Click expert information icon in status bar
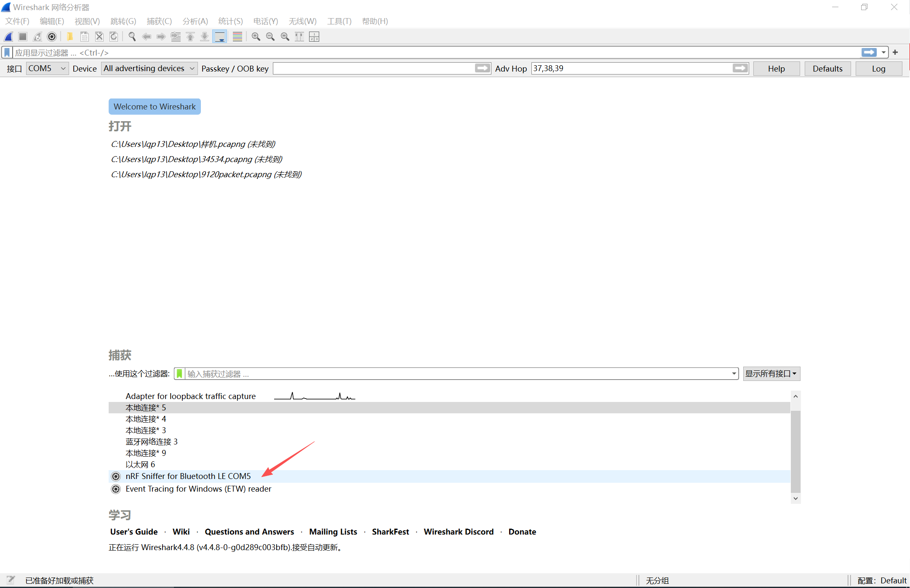The height and width of the screenshot is (588, 910). pos(11,580)
